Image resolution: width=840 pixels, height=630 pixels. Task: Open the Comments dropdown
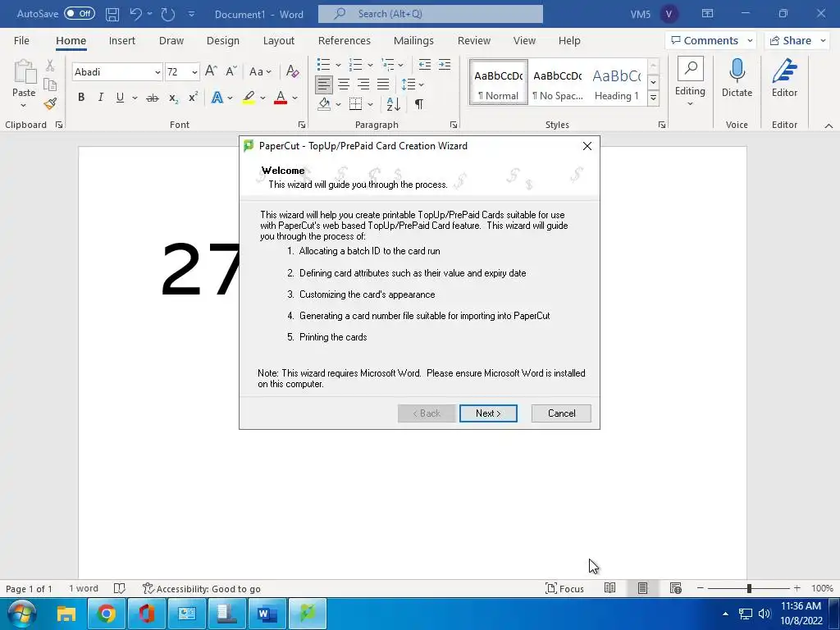pos(750,41)
